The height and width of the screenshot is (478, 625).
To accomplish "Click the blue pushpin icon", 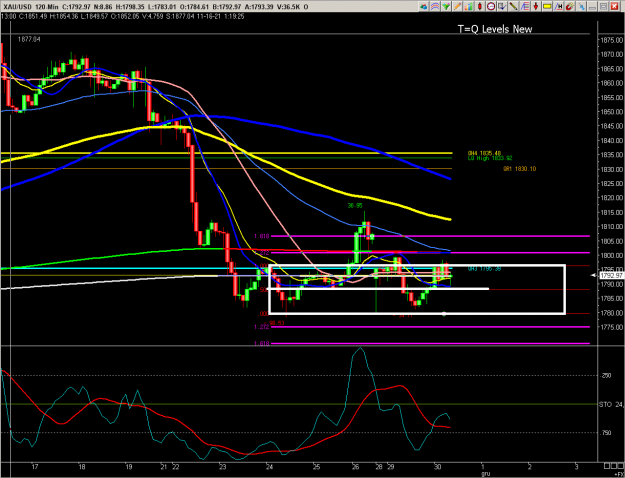I will tap(581, 6).
